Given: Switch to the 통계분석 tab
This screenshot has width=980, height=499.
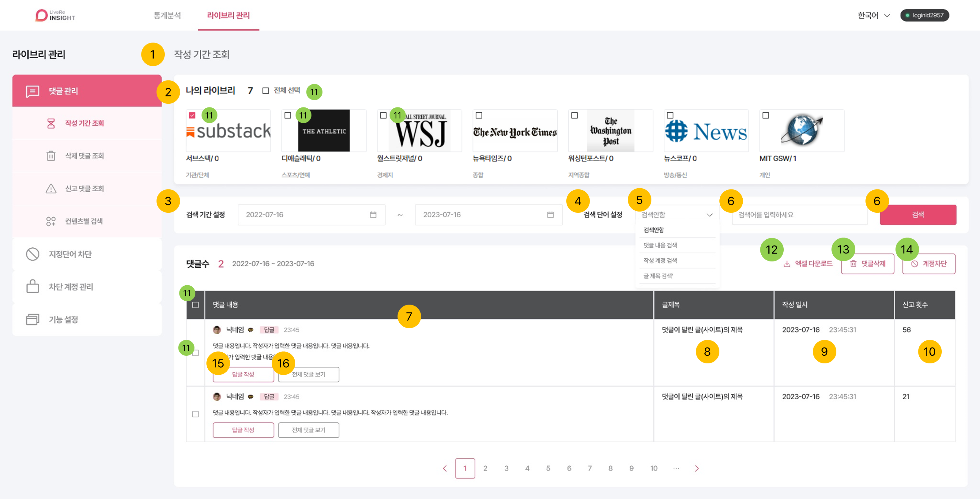Looking at the screenshot, I should [167, 16].
